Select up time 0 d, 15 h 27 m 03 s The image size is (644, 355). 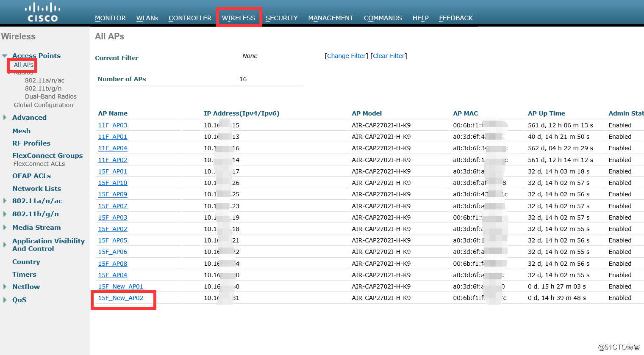pos(557,286)
